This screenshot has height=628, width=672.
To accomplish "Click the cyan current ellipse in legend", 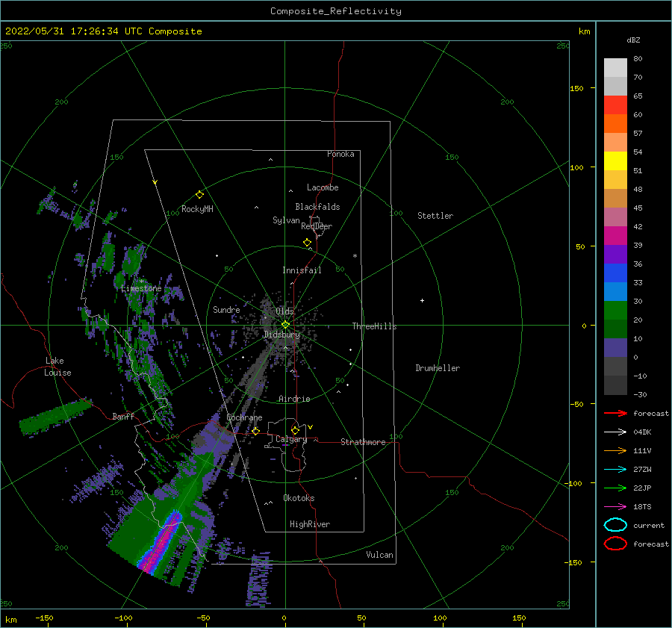I will pyautogui.click(x=615, y=525).
